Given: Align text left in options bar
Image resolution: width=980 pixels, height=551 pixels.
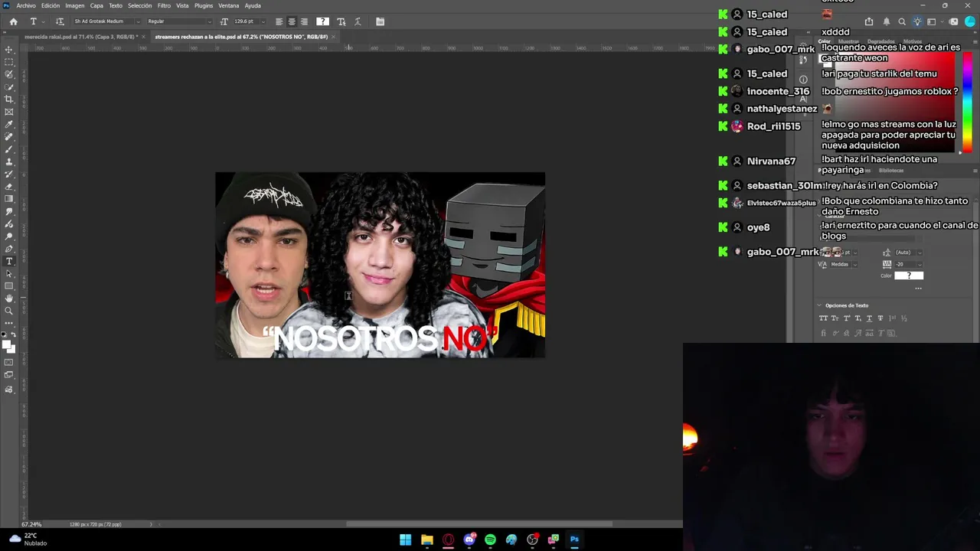Looking at the screenshot, I should coord(279,21).
